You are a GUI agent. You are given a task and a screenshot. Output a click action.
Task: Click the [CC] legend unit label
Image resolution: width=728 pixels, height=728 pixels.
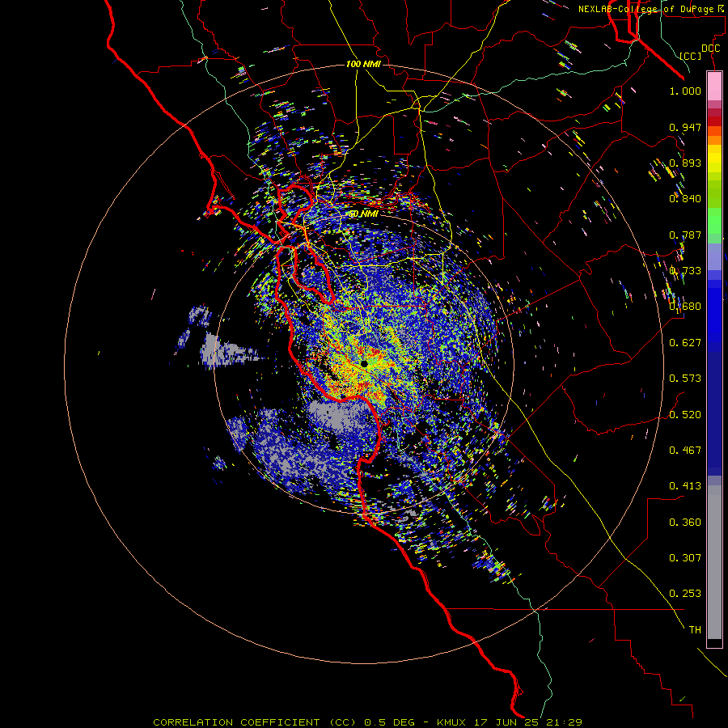pos(691,56)
